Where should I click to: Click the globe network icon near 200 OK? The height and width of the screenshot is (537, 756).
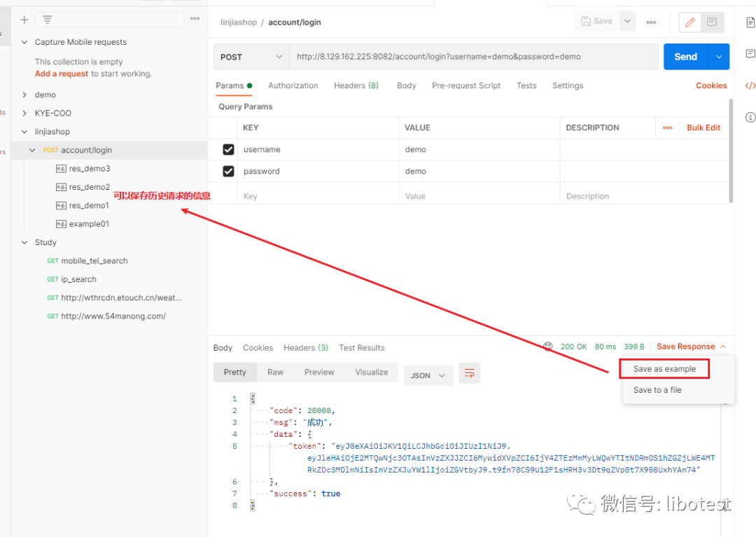[548, 346]
